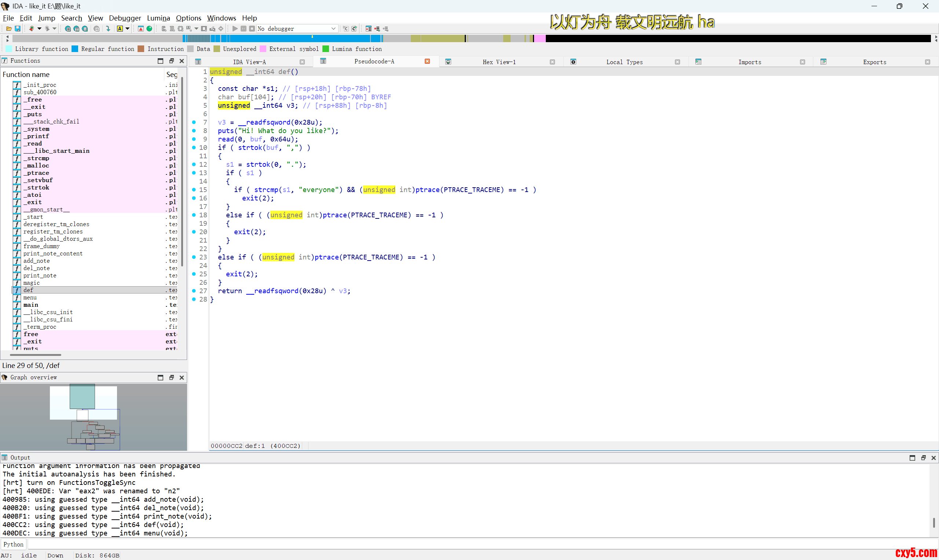Switch to the Hex View-1 tab

pos(499,62)
